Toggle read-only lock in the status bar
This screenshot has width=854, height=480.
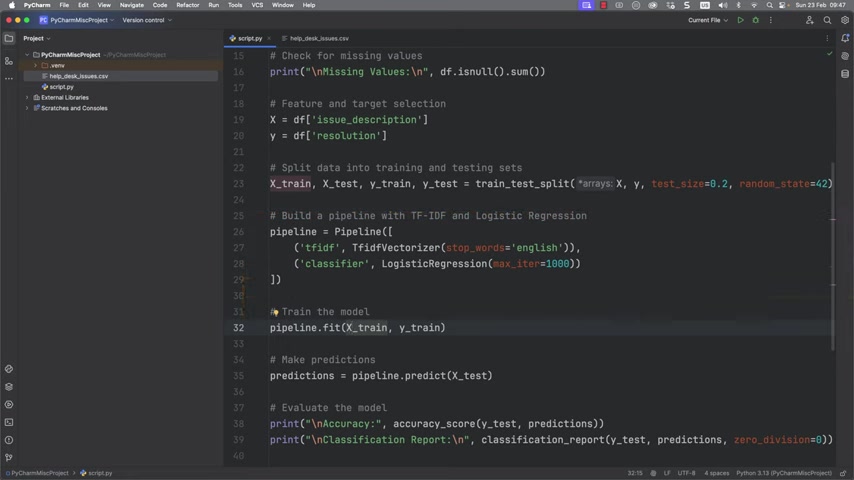[x=845, y=473]
